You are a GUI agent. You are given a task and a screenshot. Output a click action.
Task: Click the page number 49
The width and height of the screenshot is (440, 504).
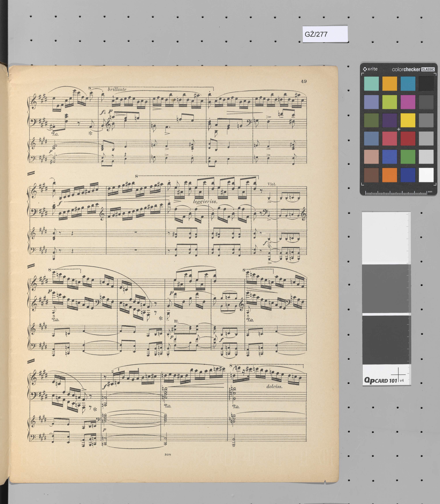(304, 81)
